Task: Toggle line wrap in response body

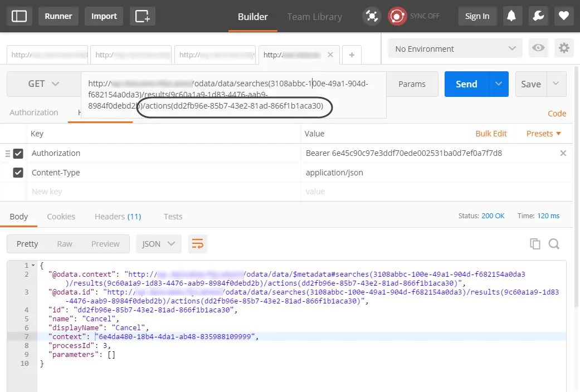Action: click(198, 244)
